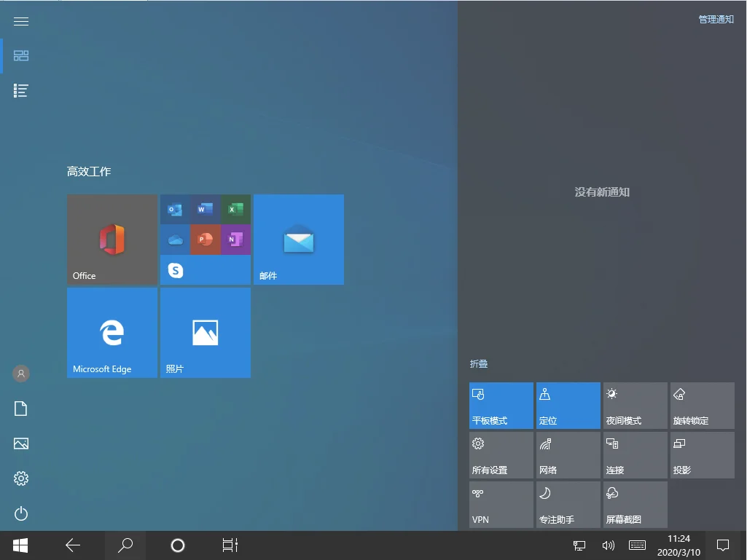Open Cortana circle icon on taskbar
747x560 pixels.
(x=178, y=545)
